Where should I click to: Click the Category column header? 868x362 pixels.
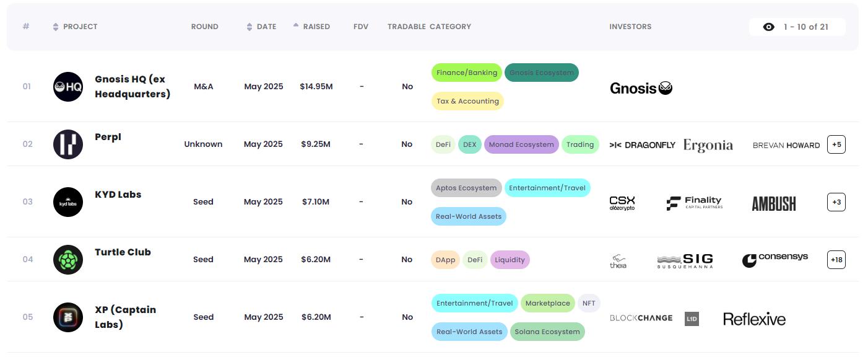point(450,27)
